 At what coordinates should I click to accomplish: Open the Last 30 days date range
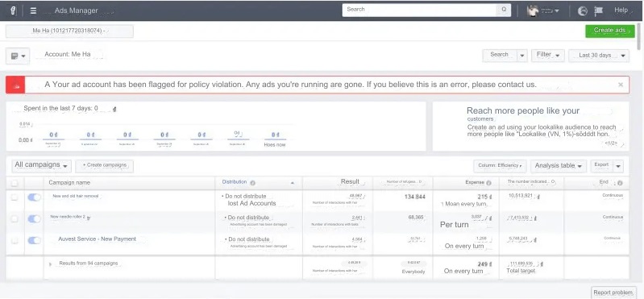click(599, 56)
